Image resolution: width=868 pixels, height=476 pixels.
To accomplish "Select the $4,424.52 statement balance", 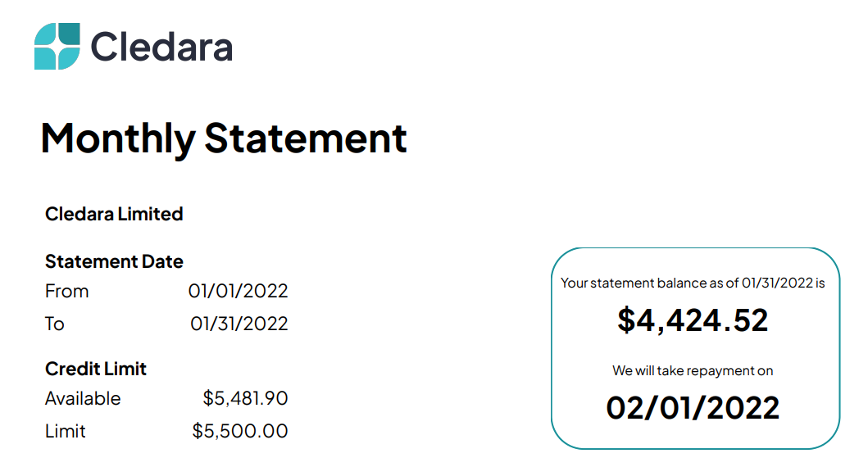I will click(x=693, y=320).
